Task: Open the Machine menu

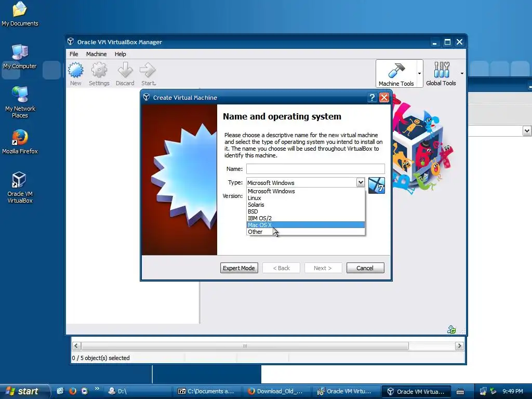Action: click(x=96, y=54)
